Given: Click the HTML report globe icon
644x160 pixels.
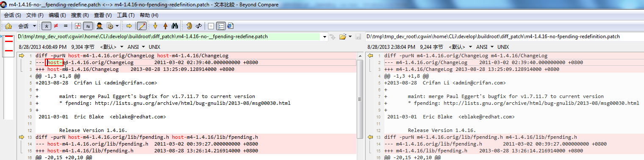Looking at the screenshot, I should 230,26.
